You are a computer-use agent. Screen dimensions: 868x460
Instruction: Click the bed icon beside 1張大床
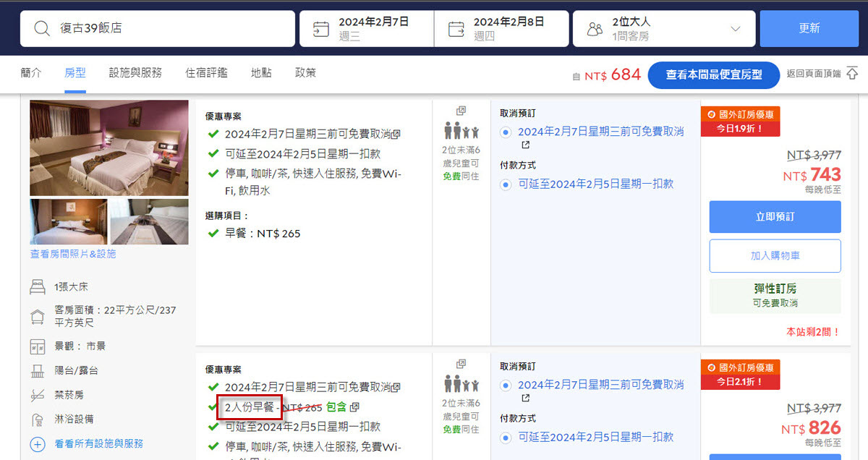click(x=38, y=287)
